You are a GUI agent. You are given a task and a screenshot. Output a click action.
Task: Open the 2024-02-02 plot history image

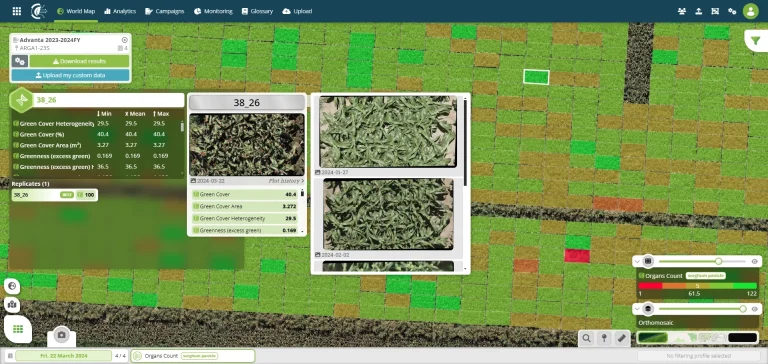click(x=387, y=214)
